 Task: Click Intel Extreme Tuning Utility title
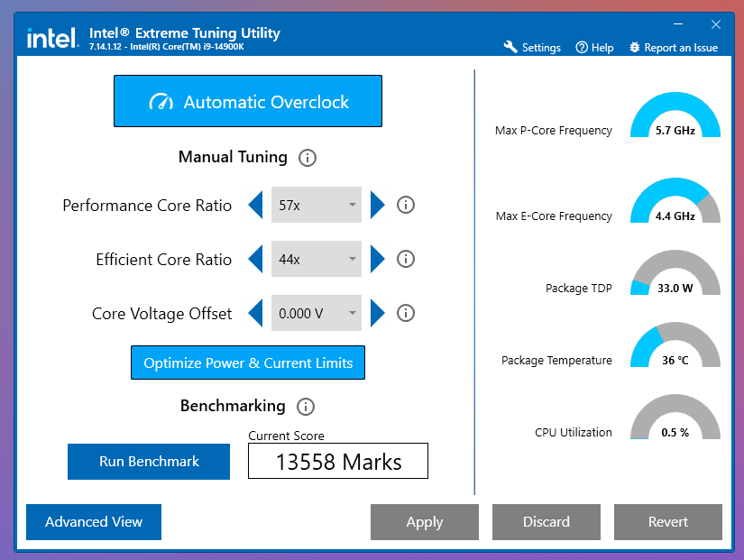pos(185,32)
